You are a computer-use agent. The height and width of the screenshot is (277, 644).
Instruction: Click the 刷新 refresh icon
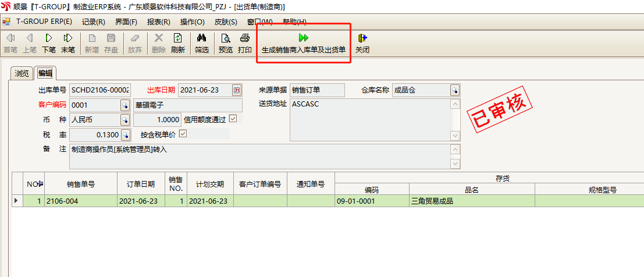(x=178, y=43)
